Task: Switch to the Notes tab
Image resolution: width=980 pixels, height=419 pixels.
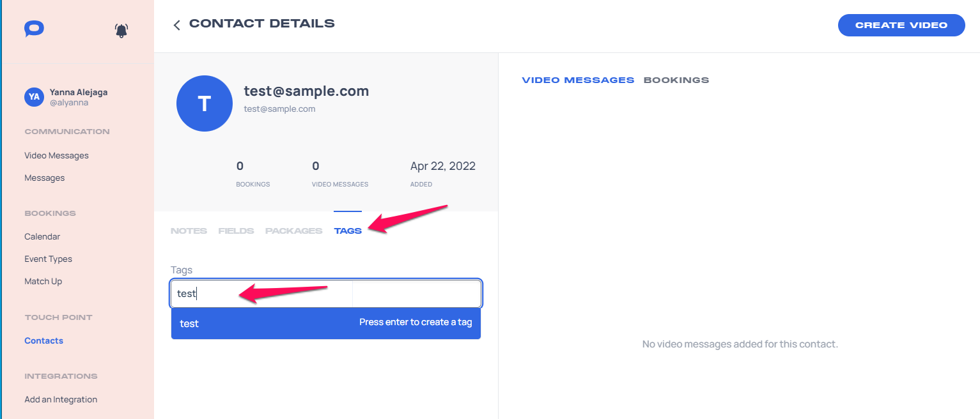Action: [x=189, y=231]
